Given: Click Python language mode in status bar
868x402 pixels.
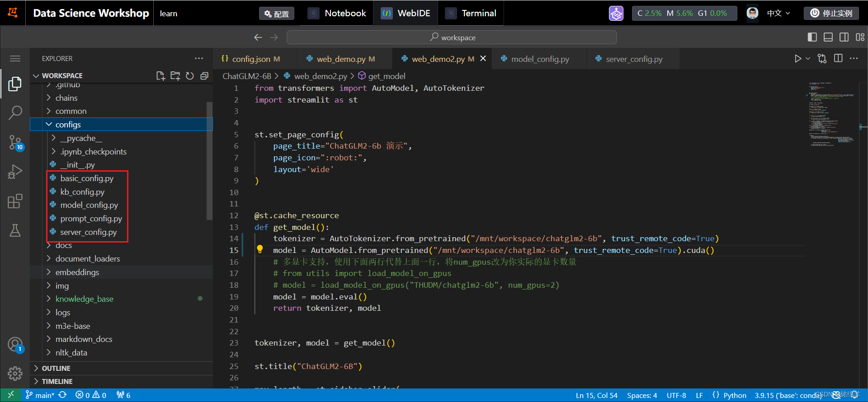Looking at the screenshot, I should 735,395.
